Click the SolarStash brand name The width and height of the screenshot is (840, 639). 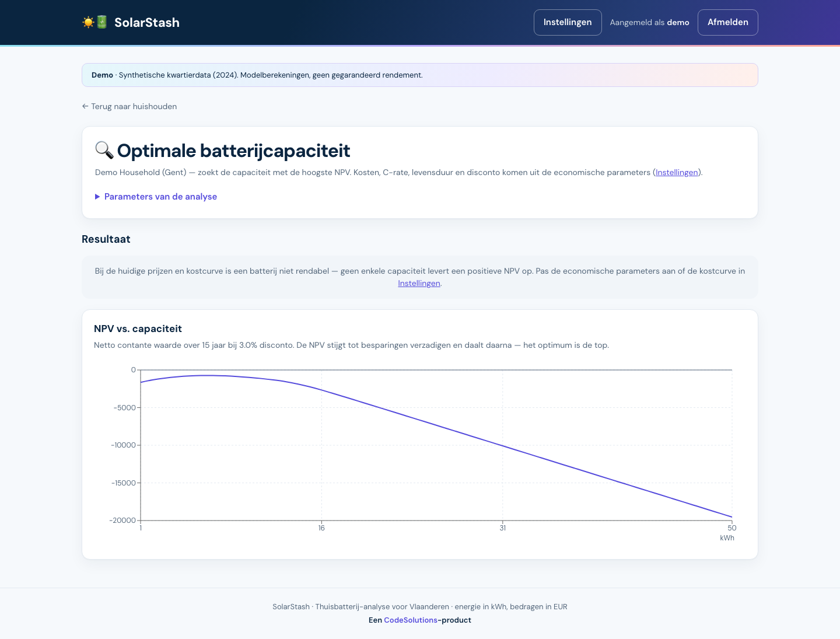pyautogui.click(x=147, y=22)
